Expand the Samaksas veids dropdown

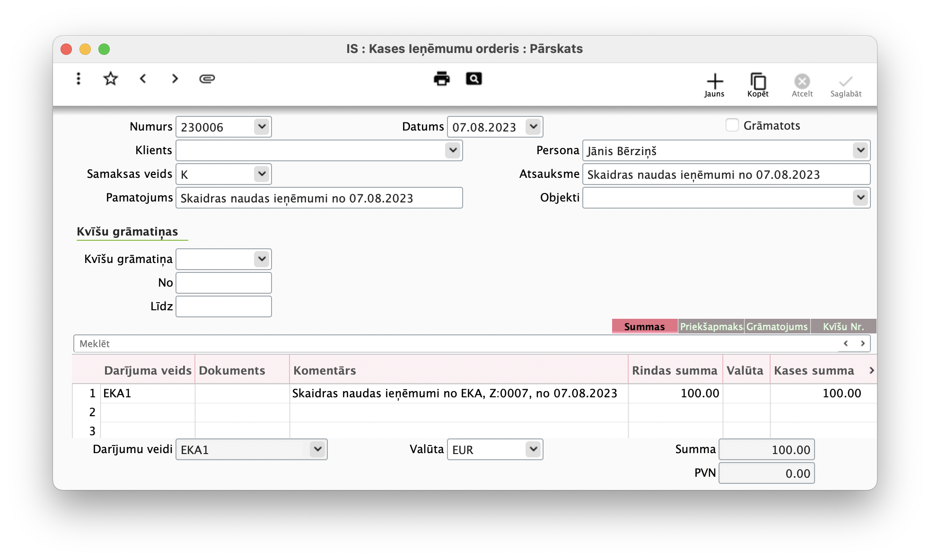pos(262,174)
